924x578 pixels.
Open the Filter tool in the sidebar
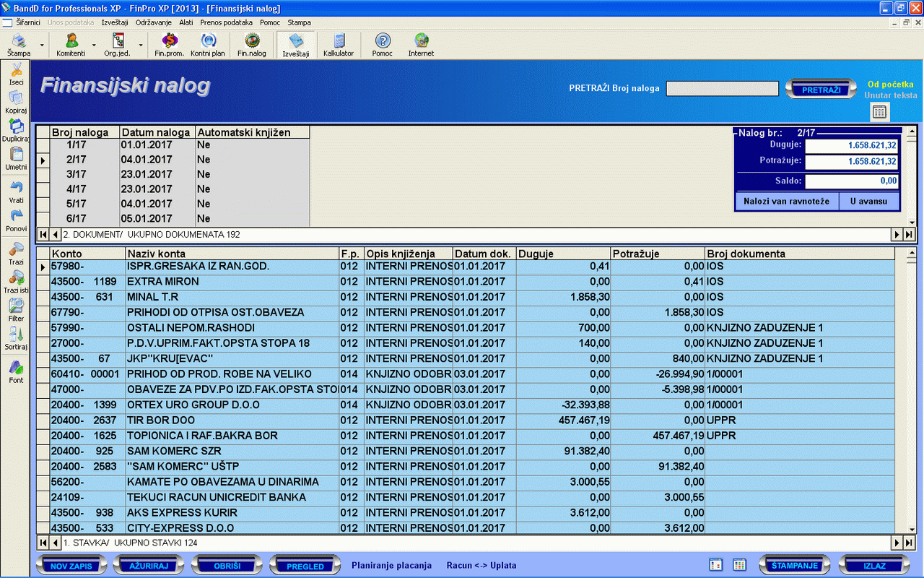click(16, 310)
